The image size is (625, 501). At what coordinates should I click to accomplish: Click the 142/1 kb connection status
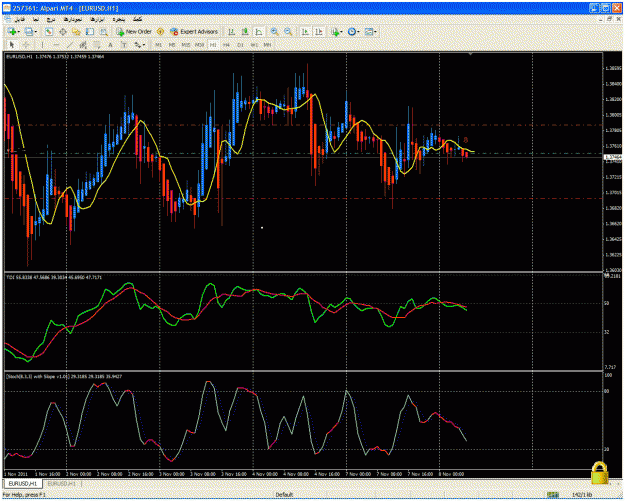[582, 495]
